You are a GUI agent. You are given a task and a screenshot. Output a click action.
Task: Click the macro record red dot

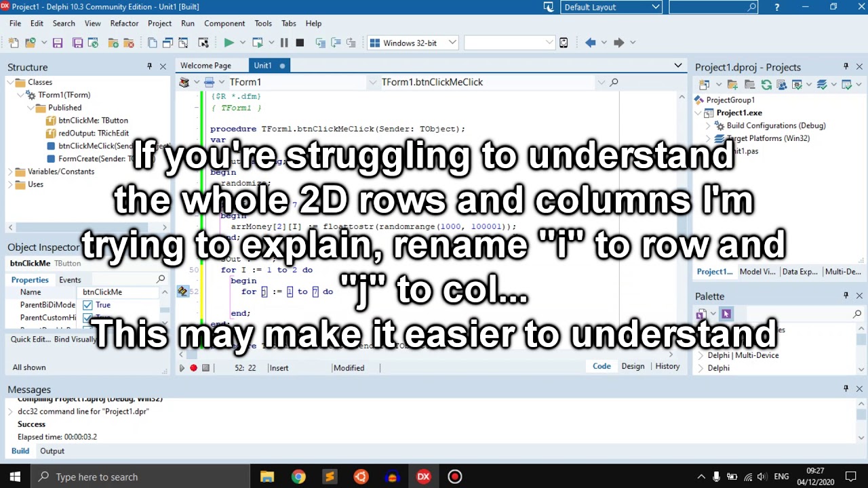tap(193, 368)
